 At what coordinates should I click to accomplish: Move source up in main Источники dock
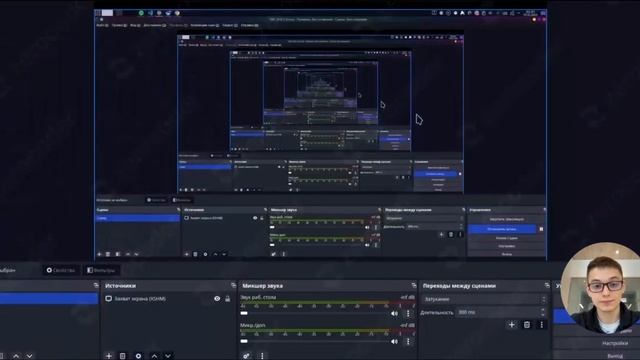tap(154, 356)
